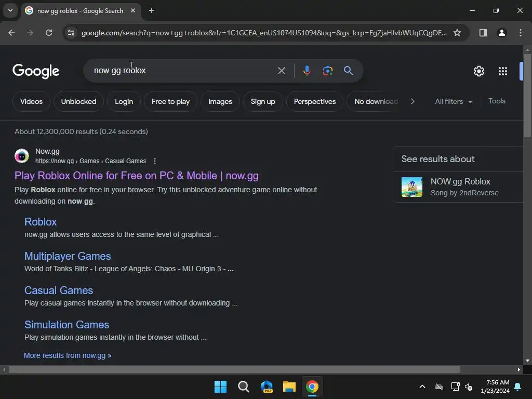Open the Now.gg result site favicon
The image size is (532, 399).
[22, 156]
